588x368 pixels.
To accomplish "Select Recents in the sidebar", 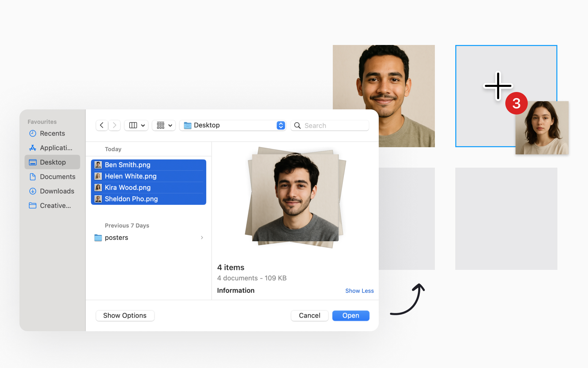I will click(52, 134).
